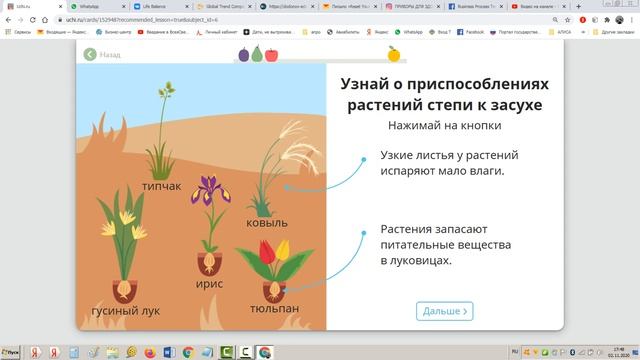Switch to the Facebook Business Process tab
The width and height of the screenshot is (640, 360).
(x=476, y=7)
